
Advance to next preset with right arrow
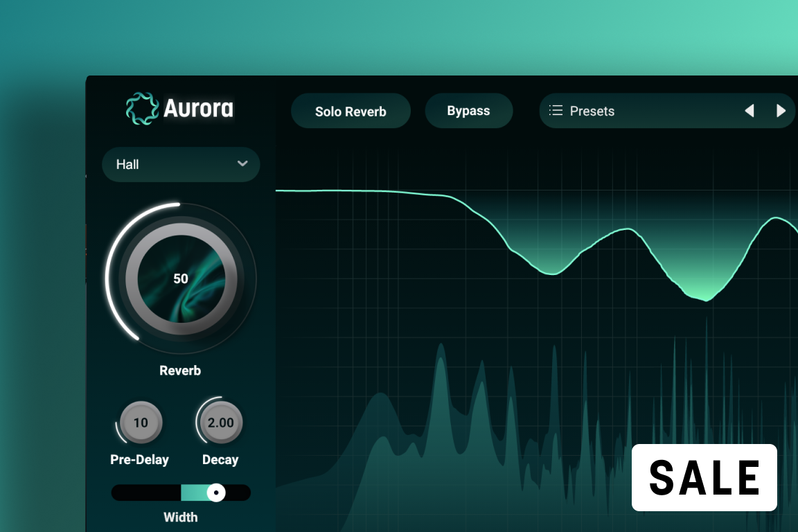[x=781, y=111]
